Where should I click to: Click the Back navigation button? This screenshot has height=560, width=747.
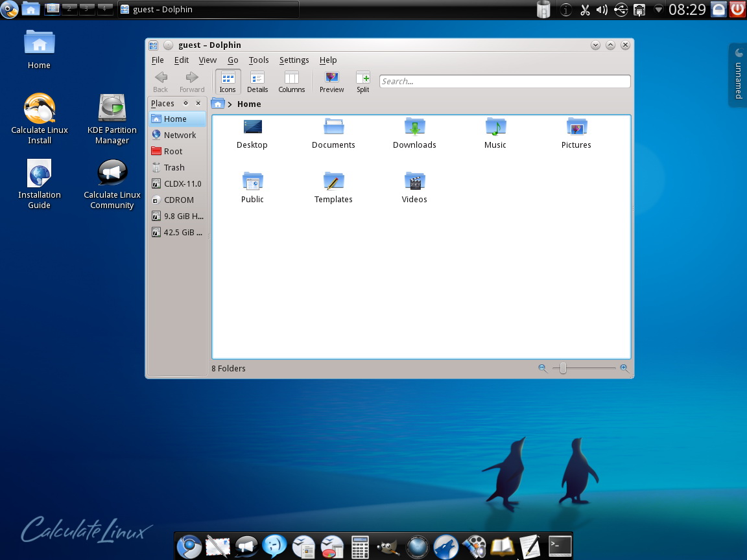click(160, 81)
